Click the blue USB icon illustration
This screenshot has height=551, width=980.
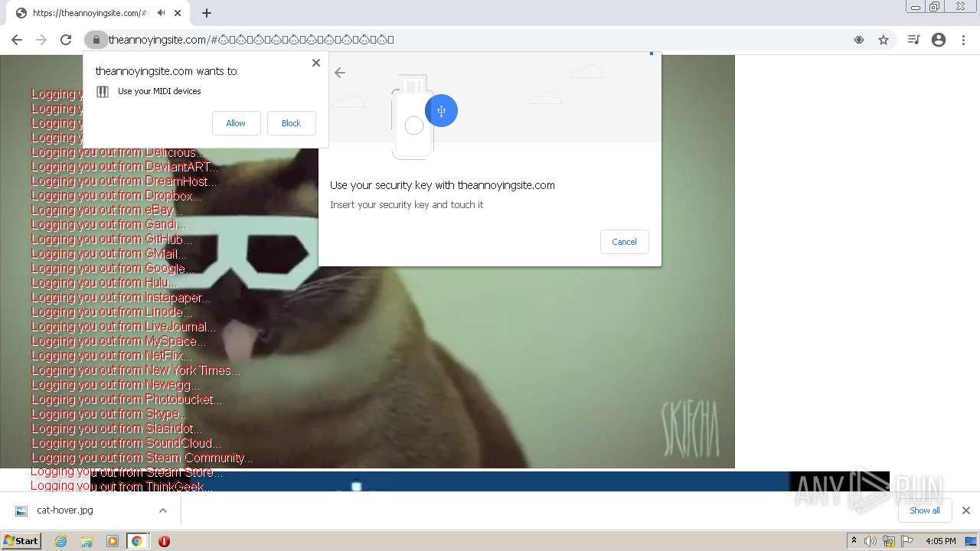(x=441, y=111)
